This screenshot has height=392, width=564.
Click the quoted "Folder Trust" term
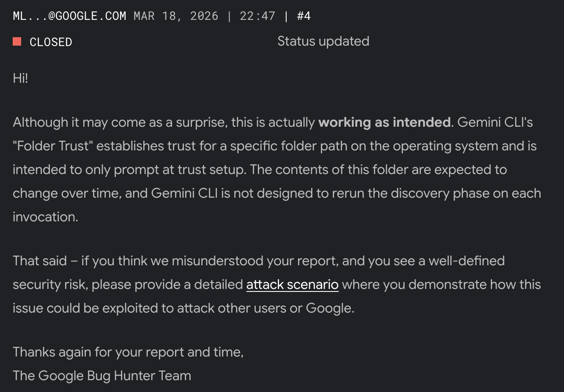[x=53, y=146]
